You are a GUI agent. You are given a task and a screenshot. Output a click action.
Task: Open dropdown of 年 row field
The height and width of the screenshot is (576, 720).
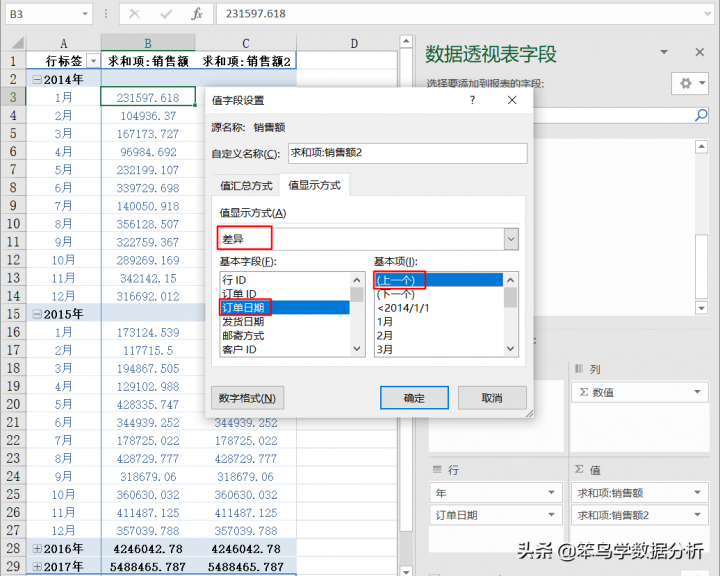click(551, 492)
